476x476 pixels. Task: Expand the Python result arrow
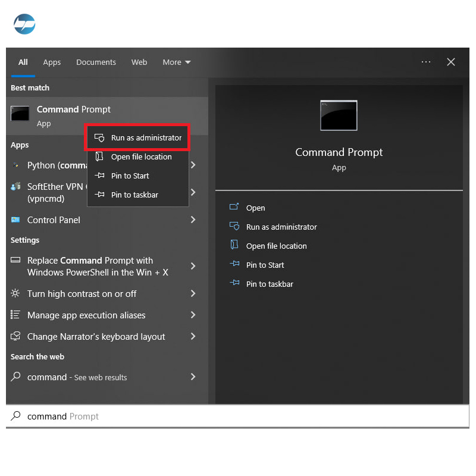pos(193,165)
